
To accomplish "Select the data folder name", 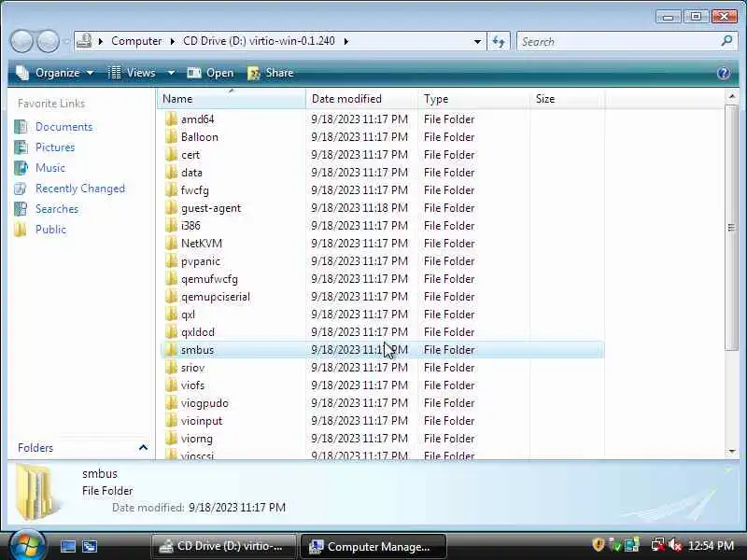I will click(191, 173).
